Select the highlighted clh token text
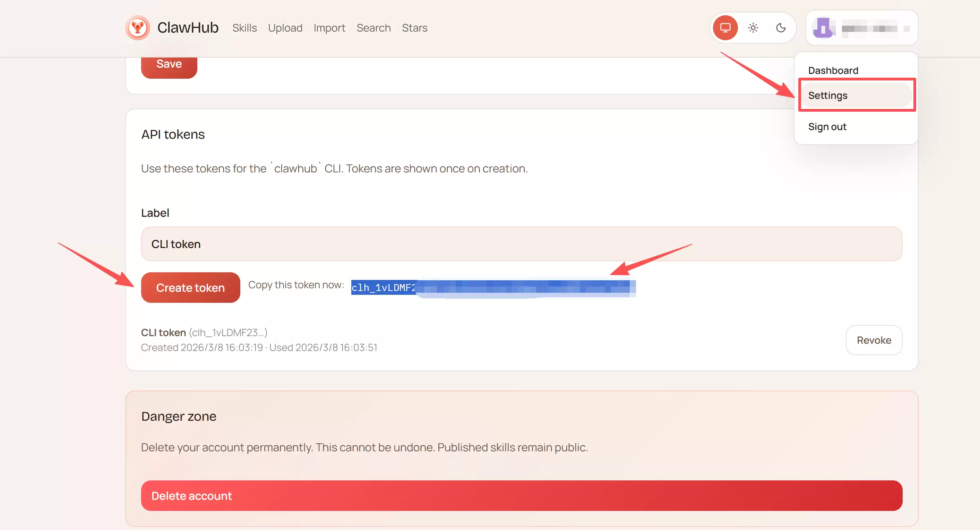The image size is (980, 530). click(493, 288)
